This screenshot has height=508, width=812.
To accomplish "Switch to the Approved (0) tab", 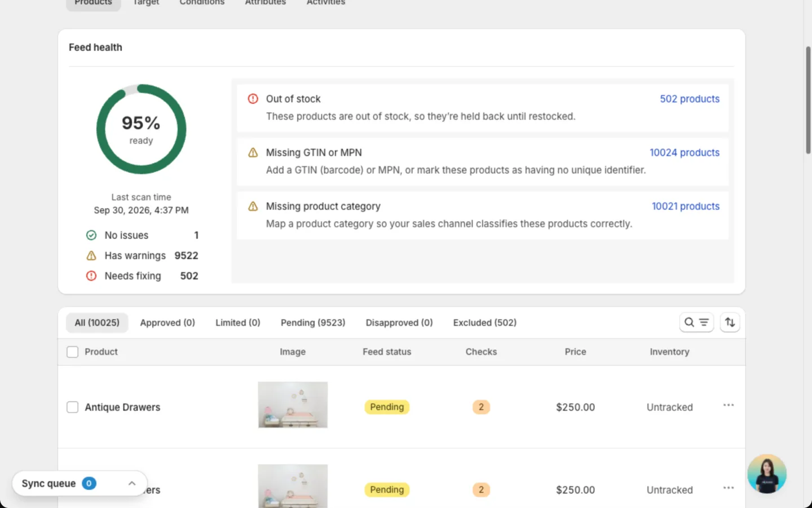I will coord(167,323).
